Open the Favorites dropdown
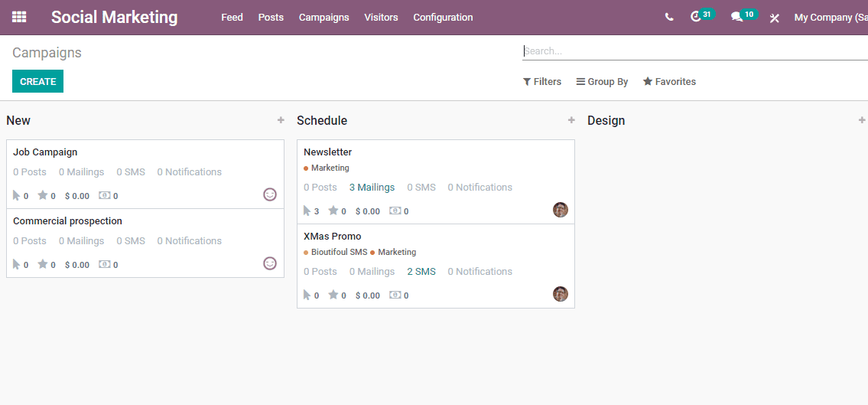 click(x=669, y=81)
